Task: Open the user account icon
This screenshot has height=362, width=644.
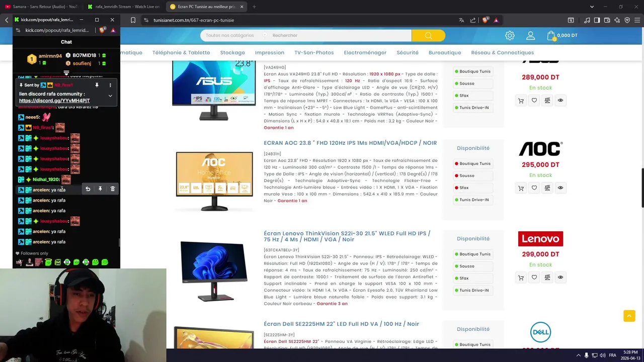Action: click(530, 36)
